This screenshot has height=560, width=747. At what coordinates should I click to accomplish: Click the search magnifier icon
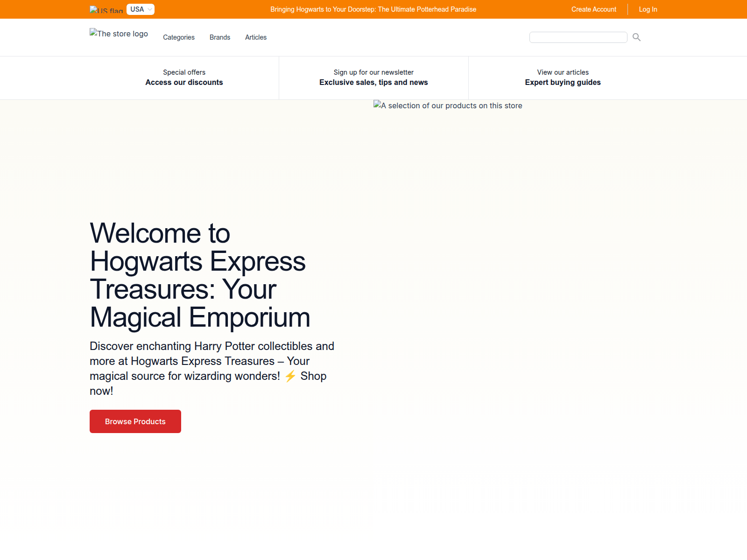coord(636,37)
